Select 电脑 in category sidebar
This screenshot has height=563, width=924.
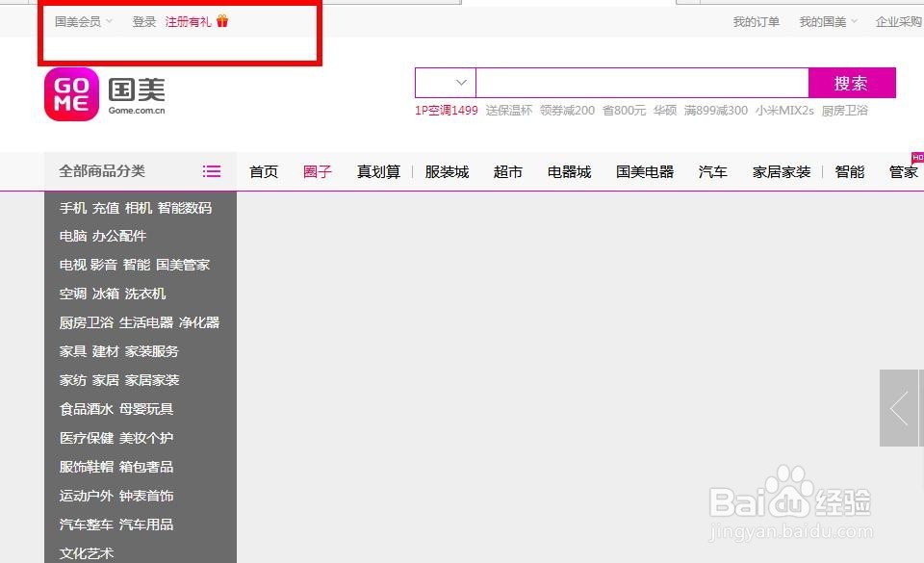[x=73, y=236]
